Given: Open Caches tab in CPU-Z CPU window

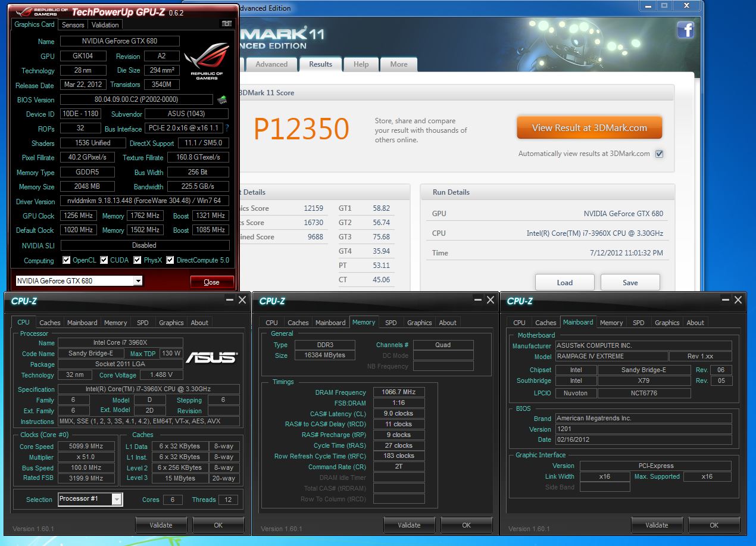Looking at the screenshot, I should pos(50,323).
